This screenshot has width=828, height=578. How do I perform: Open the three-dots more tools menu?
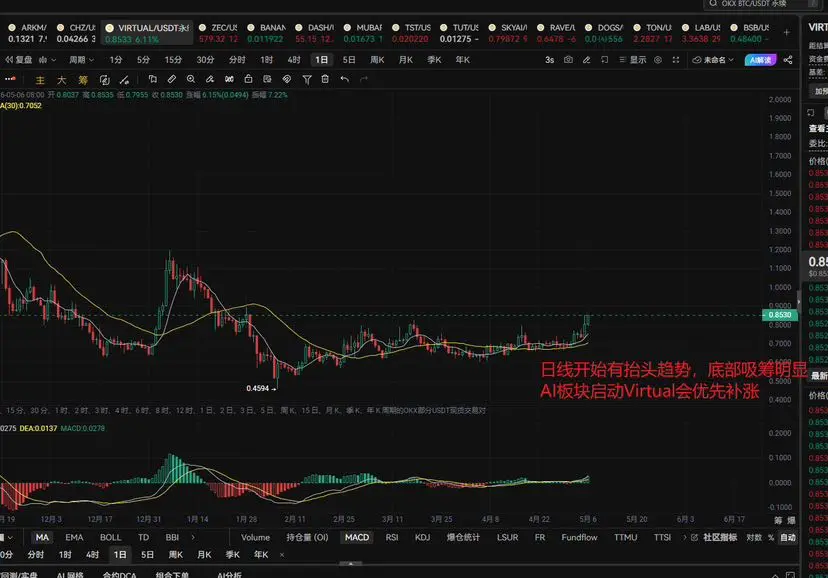pos(10,79)
